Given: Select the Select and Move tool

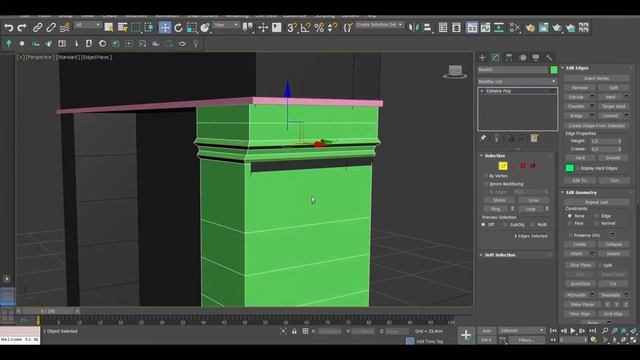Looking at the screenshot, I should pos(165,28).
